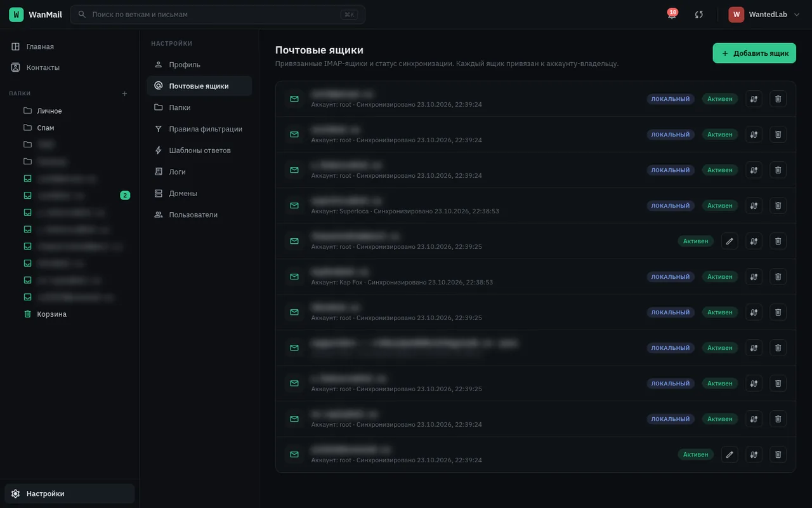Open the Профиль settings section
Image resolution: width=812 pixels, height=508 pixels.
(199, 65)
